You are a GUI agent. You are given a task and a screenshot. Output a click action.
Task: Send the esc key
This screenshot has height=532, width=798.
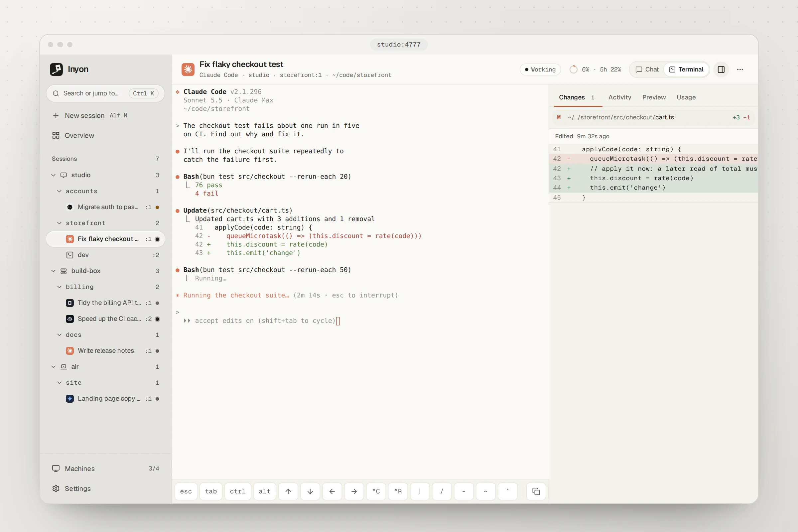[186, 491]
